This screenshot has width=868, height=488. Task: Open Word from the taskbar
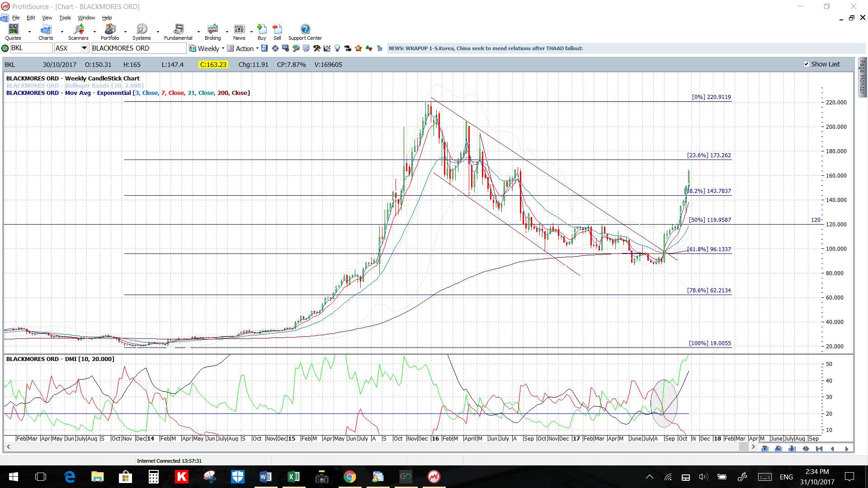tap(265, 477)
